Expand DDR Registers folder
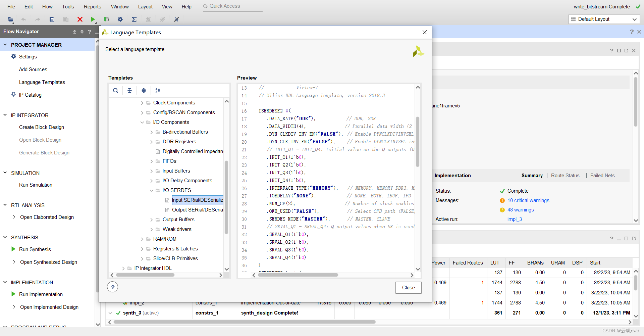The width and height of the screenshot is (644, 336). coord(152,142)
